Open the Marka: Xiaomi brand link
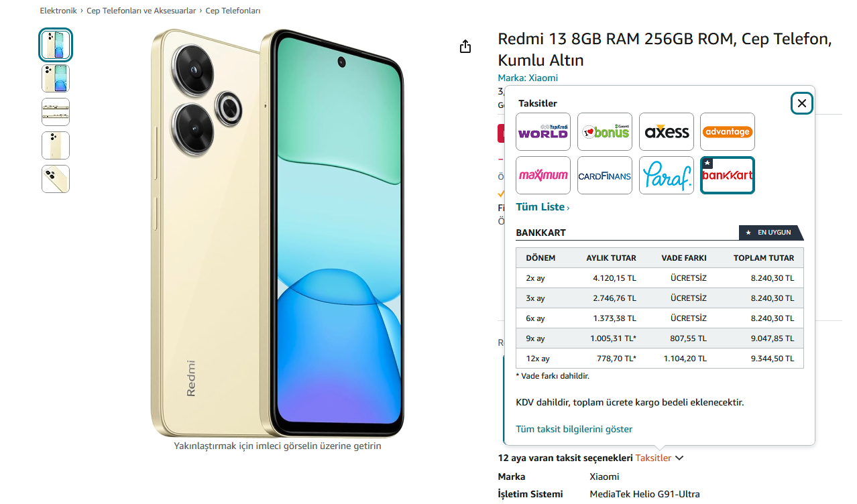 [x=528, y=78]
